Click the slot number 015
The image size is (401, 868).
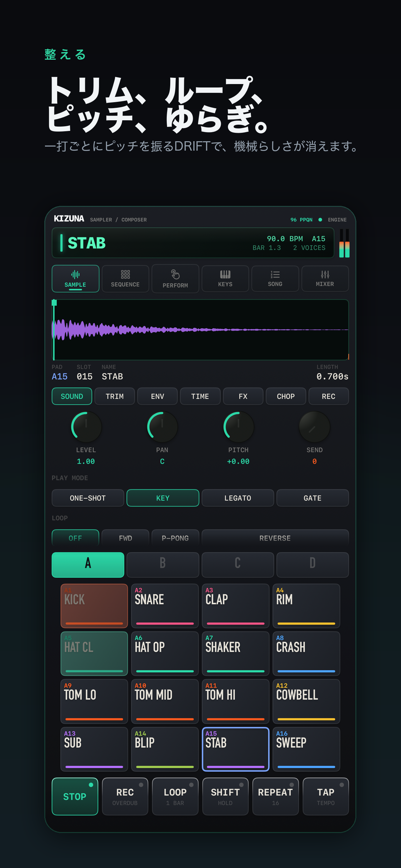point(85,377)
